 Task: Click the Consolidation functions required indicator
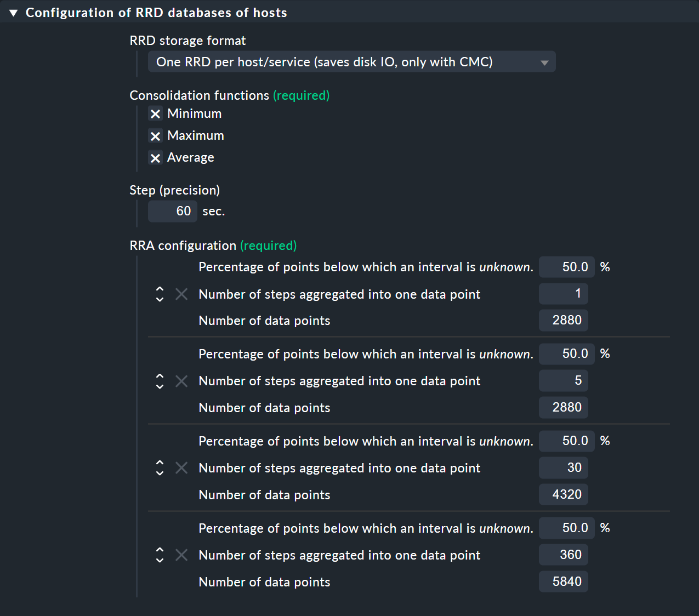click(301, 95)
